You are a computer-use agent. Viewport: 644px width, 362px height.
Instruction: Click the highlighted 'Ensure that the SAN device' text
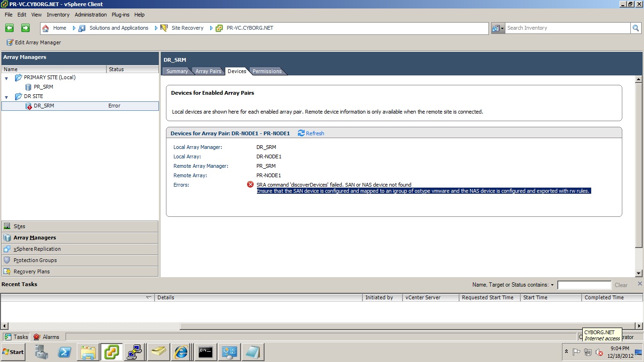click(423, 191)
